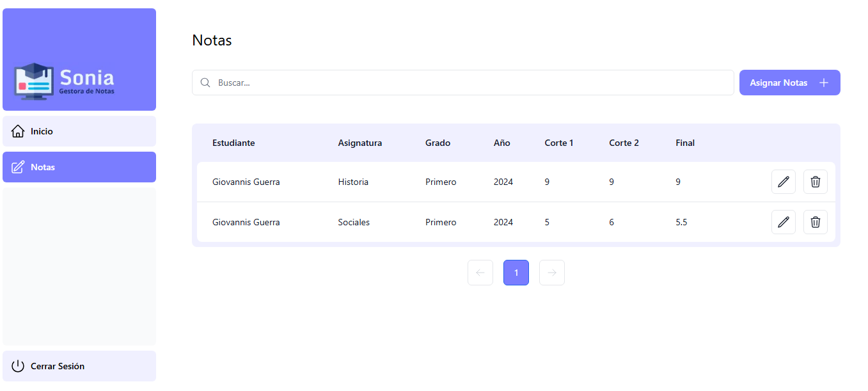Open the Inicio menu item
The height and width of the screenshot is (391, 868).
(79, 131)
